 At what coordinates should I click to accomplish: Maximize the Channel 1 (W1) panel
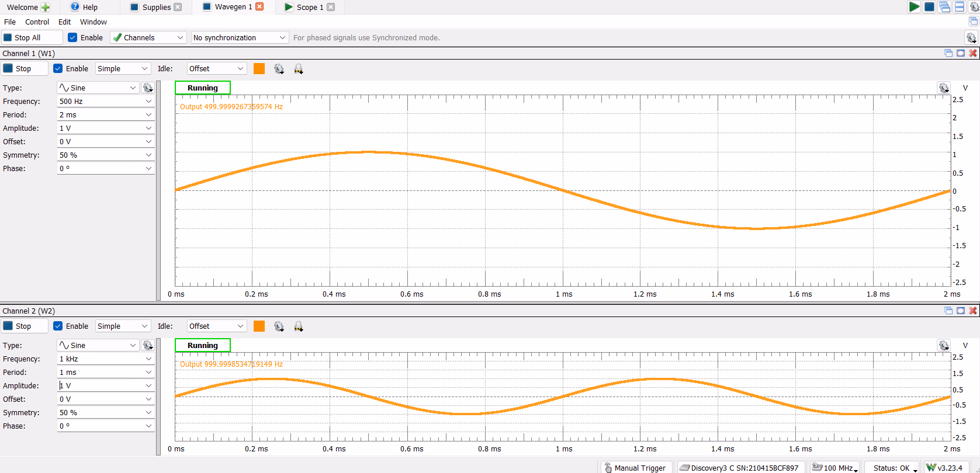tap(961, 53)
